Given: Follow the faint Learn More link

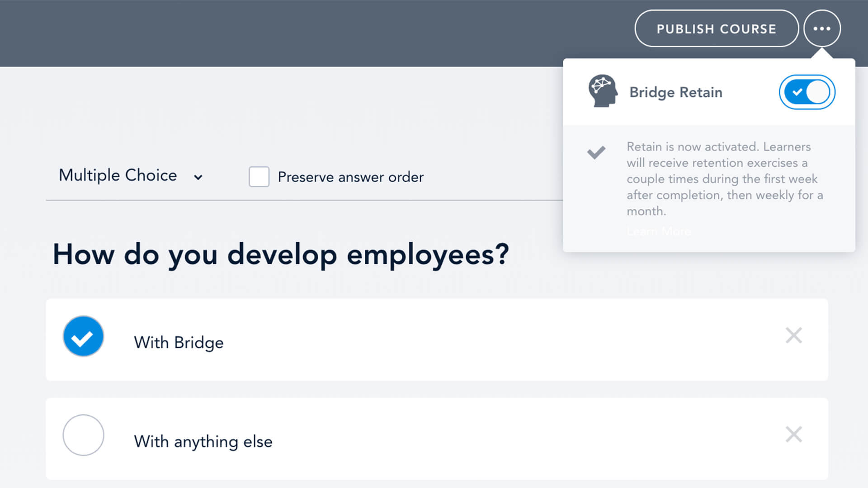Looking at the screenshot, I should pos(659,231).
